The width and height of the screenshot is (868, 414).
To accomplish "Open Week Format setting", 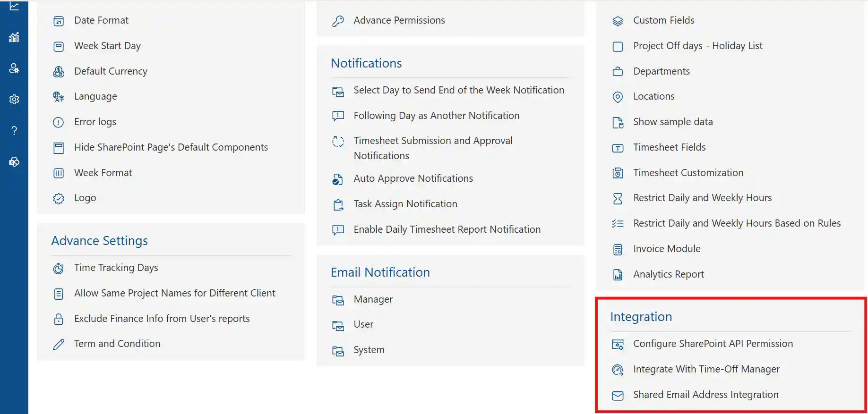I will (x=103, y=173).
